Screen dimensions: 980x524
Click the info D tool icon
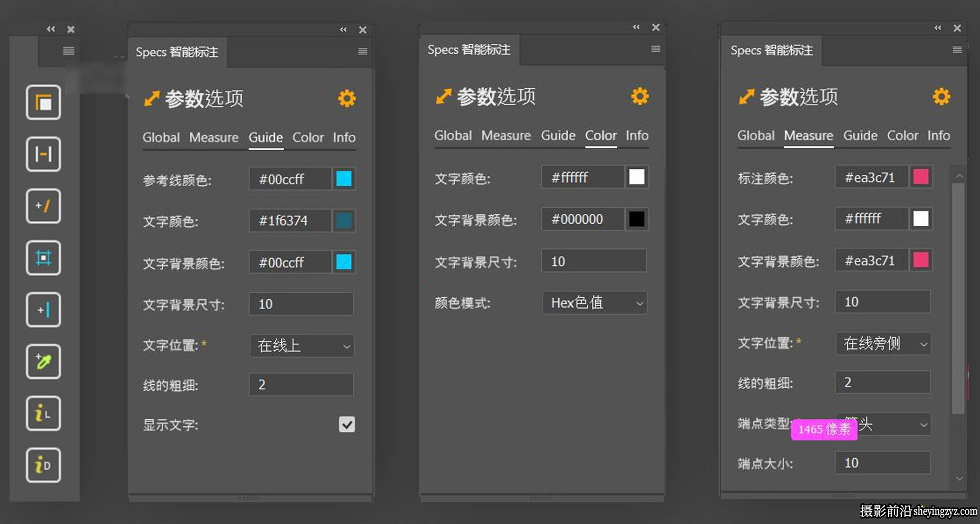43,465
